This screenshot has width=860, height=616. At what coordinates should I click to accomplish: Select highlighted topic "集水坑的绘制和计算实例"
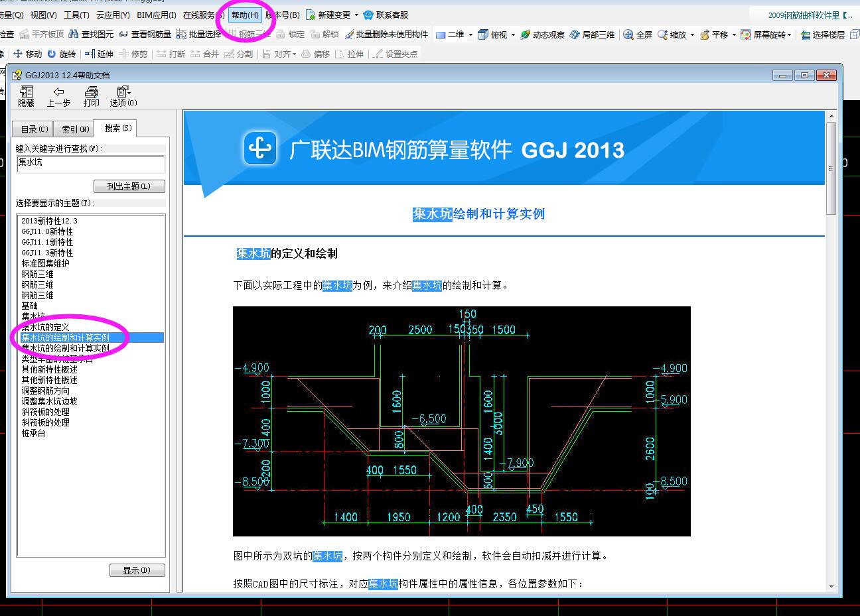pyautogui.click(x=92, y=338)
